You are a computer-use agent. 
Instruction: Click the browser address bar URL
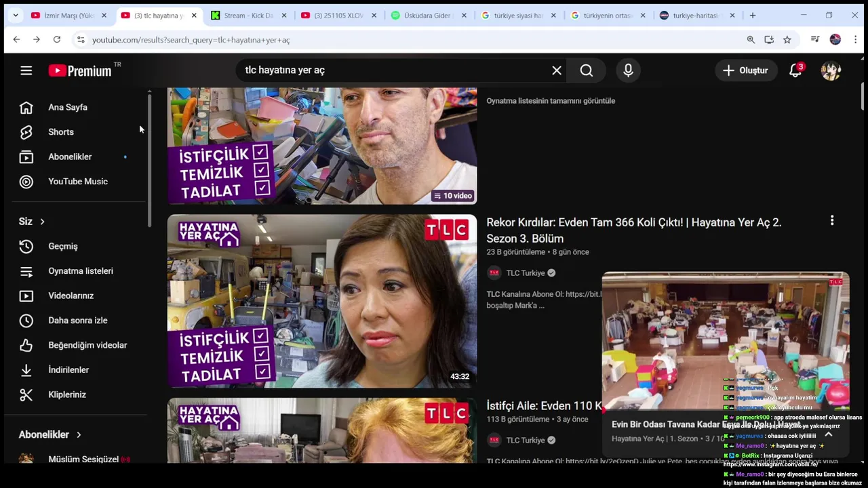pos(191,40)
